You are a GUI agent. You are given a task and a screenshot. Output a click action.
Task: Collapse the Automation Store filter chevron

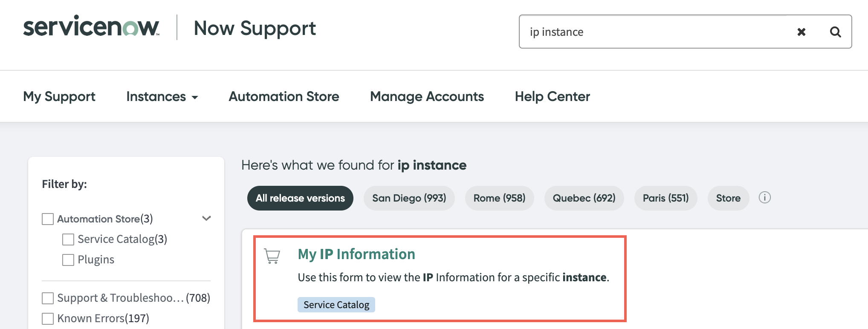[x=207, y=219]
